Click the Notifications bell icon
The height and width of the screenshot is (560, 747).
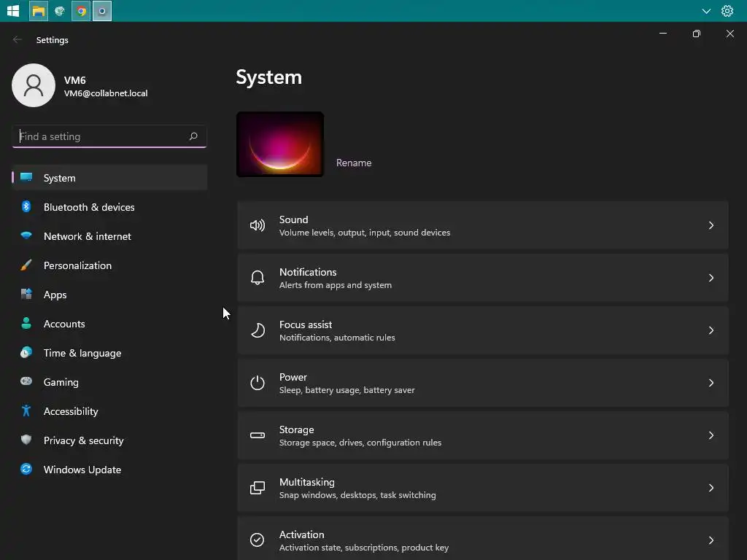[x=258, y=278]
